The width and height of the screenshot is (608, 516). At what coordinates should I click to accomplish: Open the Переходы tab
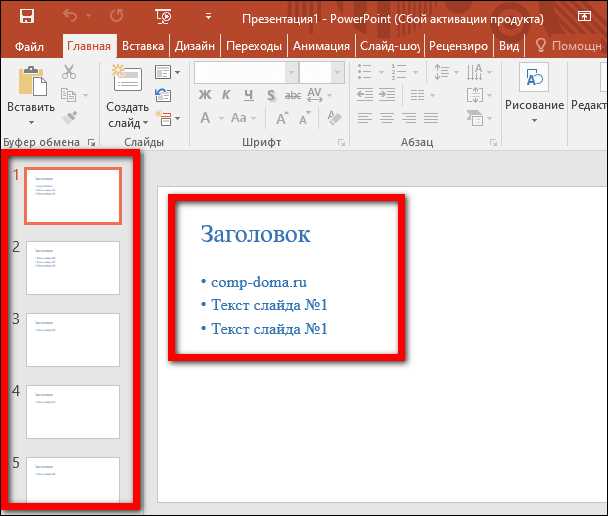(x=254, y=46)
